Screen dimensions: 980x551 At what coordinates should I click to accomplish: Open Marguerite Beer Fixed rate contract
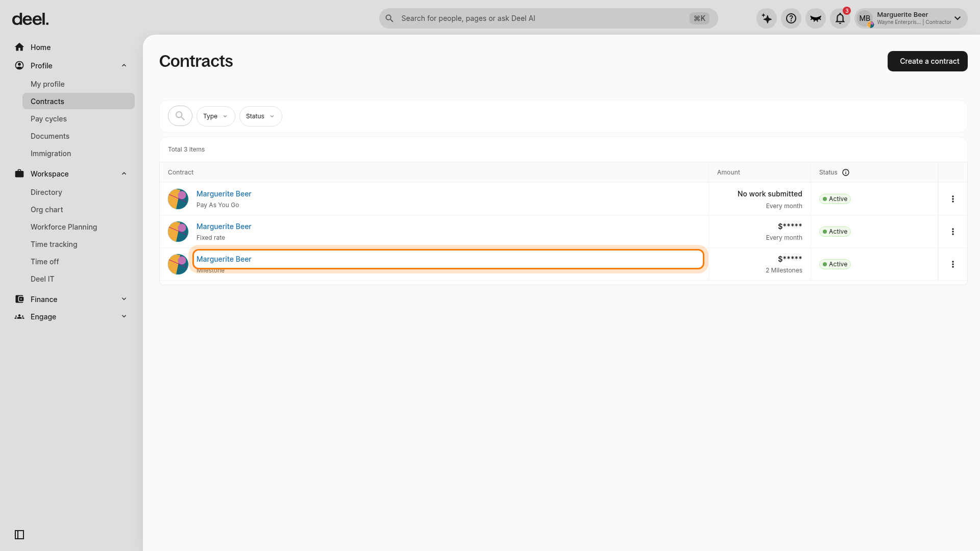(x=224, y=227)
